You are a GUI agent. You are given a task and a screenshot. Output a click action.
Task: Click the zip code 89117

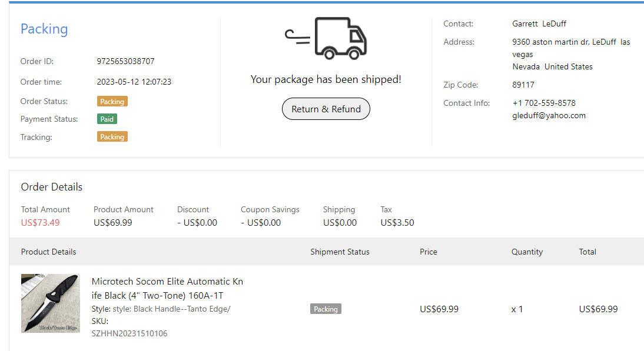click(523, 85)
